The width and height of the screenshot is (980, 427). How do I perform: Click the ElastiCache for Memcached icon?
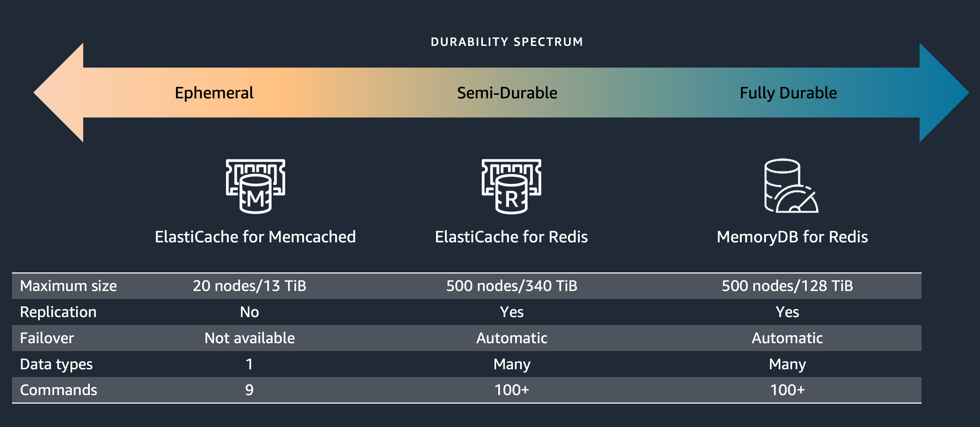click(255, 186)
